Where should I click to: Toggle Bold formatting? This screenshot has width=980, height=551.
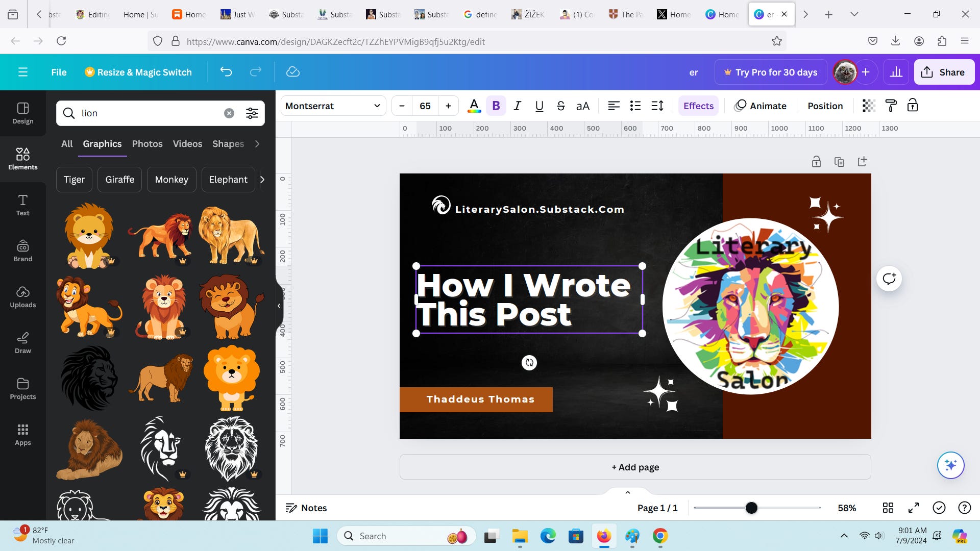pyautogui.click(x=496, y=106)
